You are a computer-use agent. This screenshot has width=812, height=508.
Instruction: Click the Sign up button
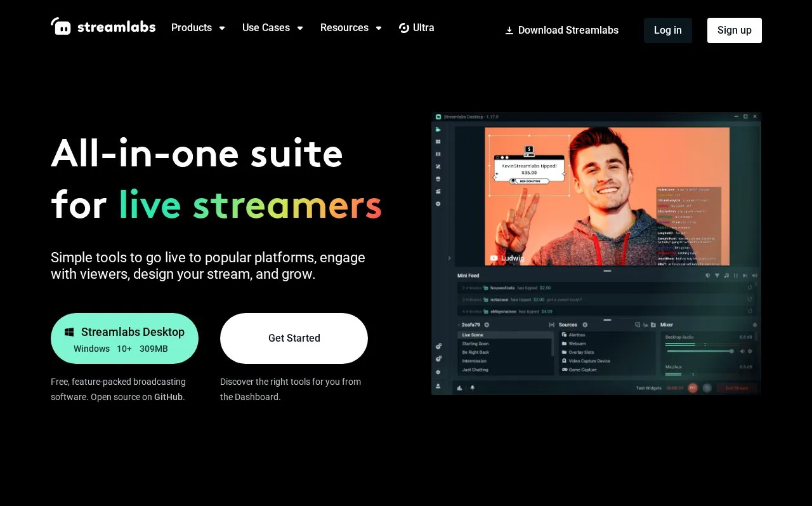(735, 30)
